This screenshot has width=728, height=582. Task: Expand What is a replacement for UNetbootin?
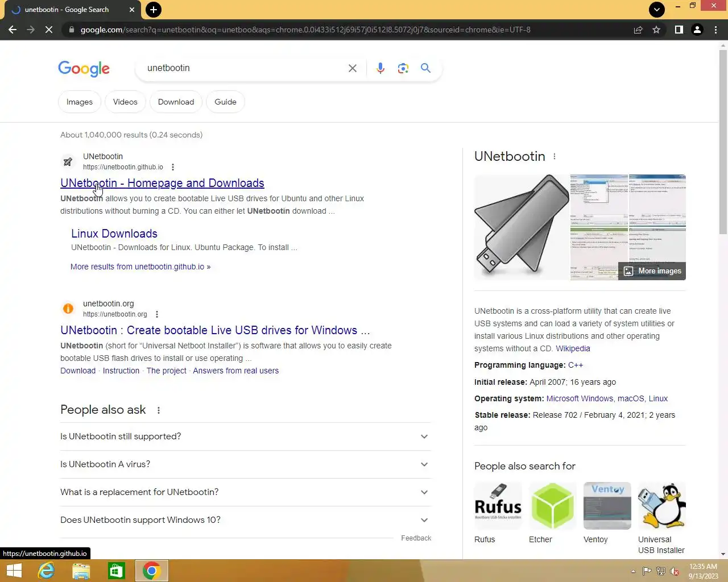(x=246, y=492)
